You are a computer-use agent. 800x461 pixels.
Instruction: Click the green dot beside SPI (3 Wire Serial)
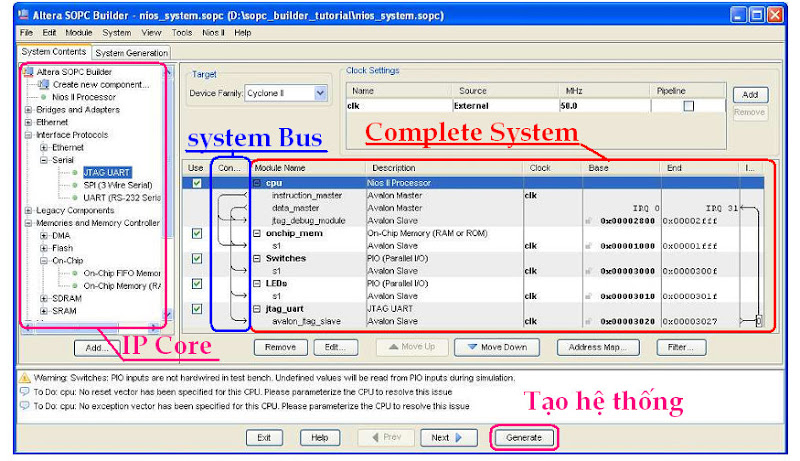pyautogui.click(x=75, y=185)
